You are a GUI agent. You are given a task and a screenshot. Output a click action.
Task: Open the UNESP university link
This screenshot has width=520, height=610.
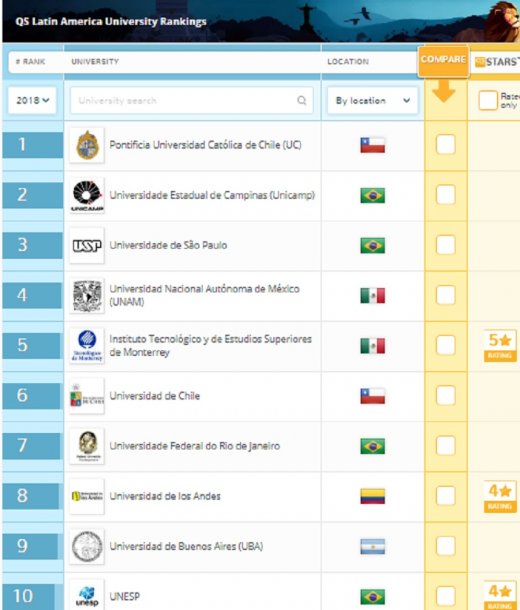pyautogui.click(x=124, y=596)
